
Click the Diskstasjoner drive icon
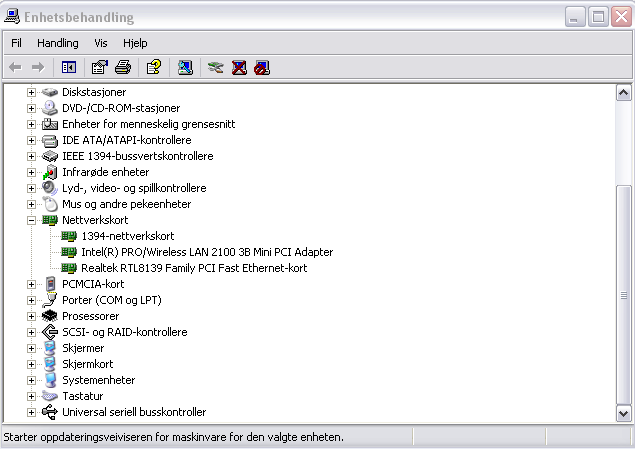click(50, 92)
